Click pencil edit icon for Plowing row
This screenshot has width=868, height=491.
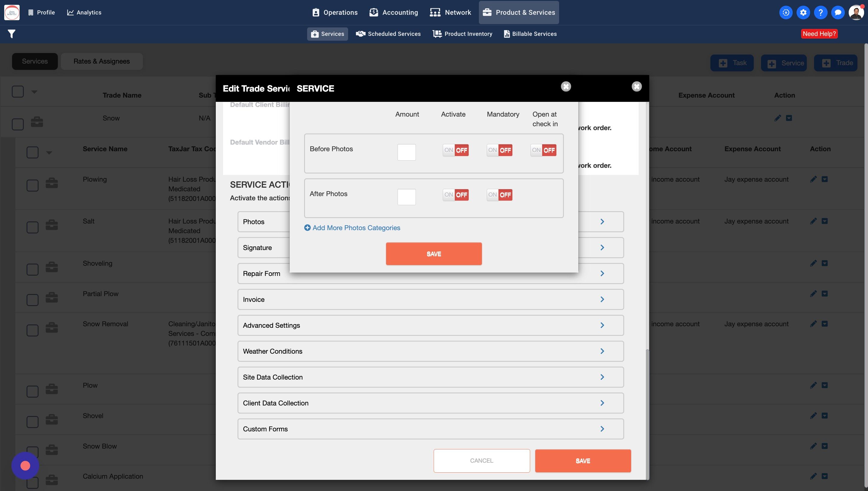tap(813, 179)
